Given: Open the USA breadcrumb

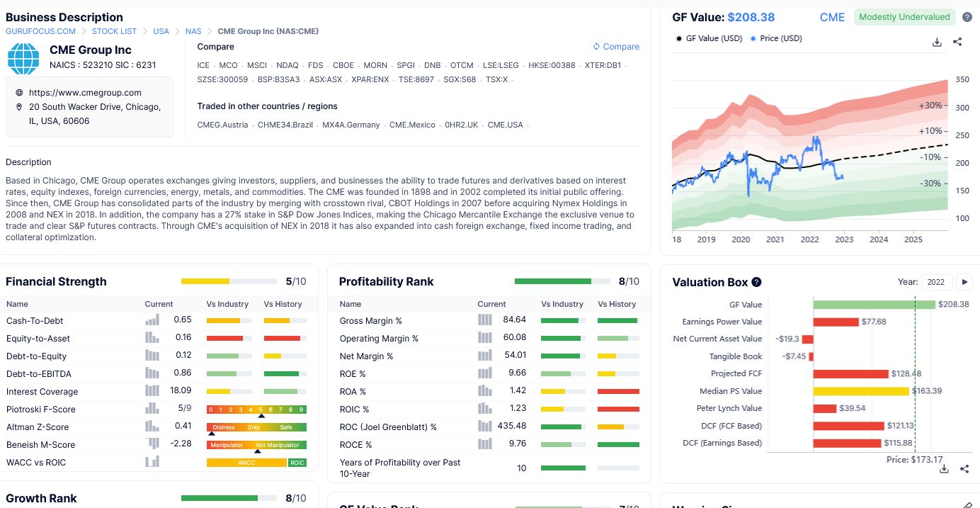Looking at the screenshot, I should (161, 31).
